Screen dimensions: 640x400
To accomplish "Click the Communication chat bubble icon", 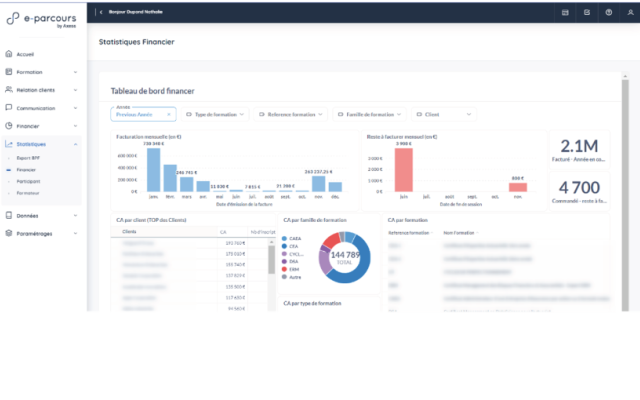I will pyautogui.click(x=9, y=108).
